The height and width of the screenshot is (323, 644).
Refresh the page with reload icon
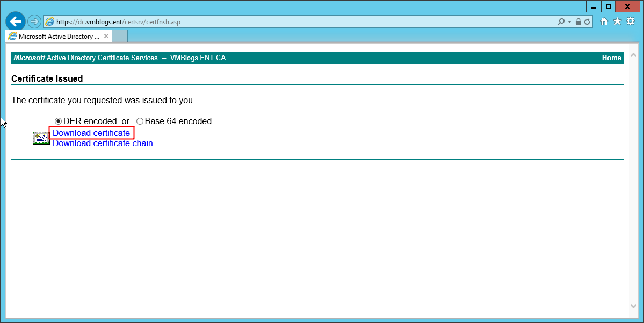coord(587,22)
